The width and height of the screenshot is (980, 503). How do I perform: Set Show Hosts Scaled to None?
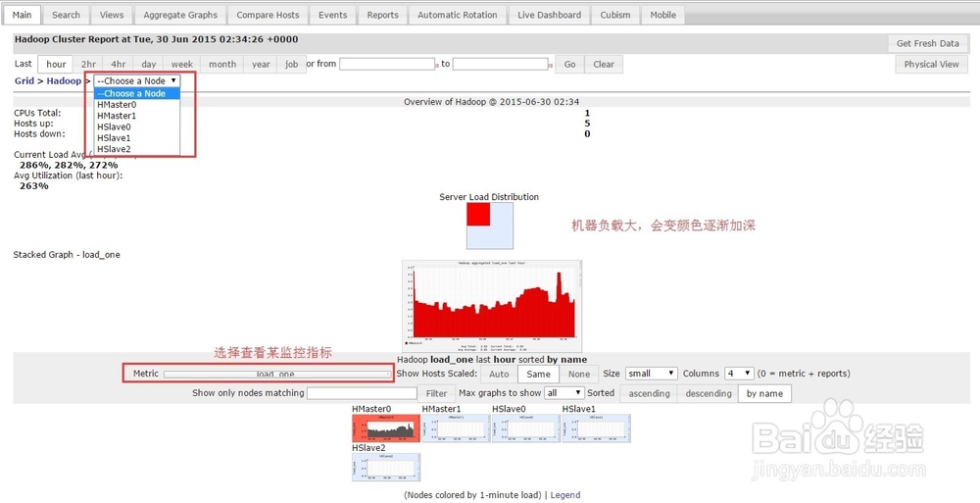(x=579, y=375)
